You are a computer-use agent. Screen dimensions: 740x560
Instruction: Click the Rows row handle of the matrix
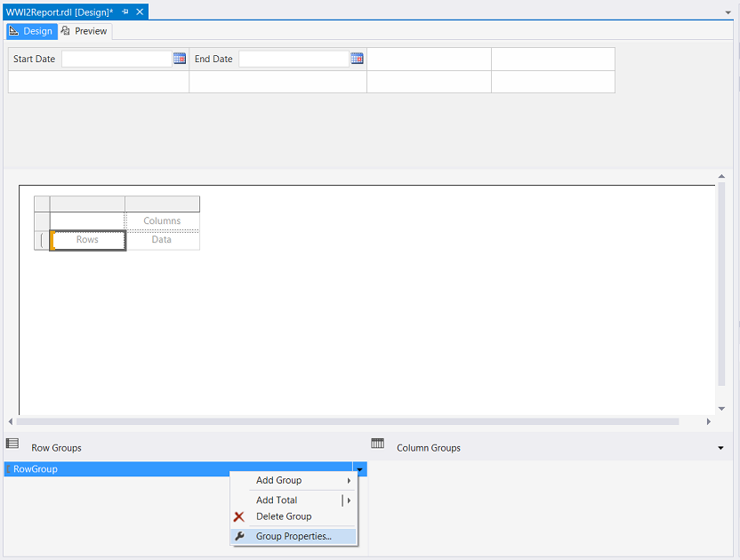(42, 240)
